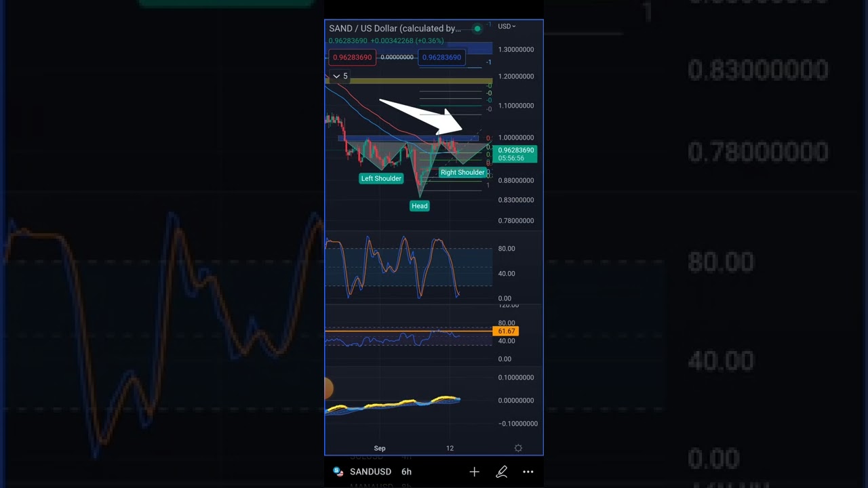Tap the SANDUSD symbol logo icon
The width and height of the screenshot is (868, 488).
click(338, 472)
